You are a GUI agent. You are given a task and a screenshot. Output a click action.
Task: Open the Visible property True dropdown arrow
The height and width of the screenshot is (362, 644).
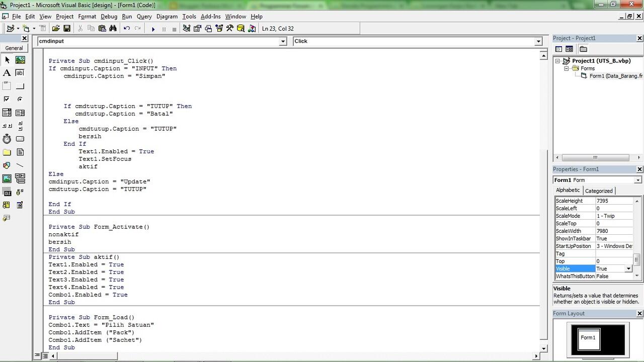coord(628,269)
